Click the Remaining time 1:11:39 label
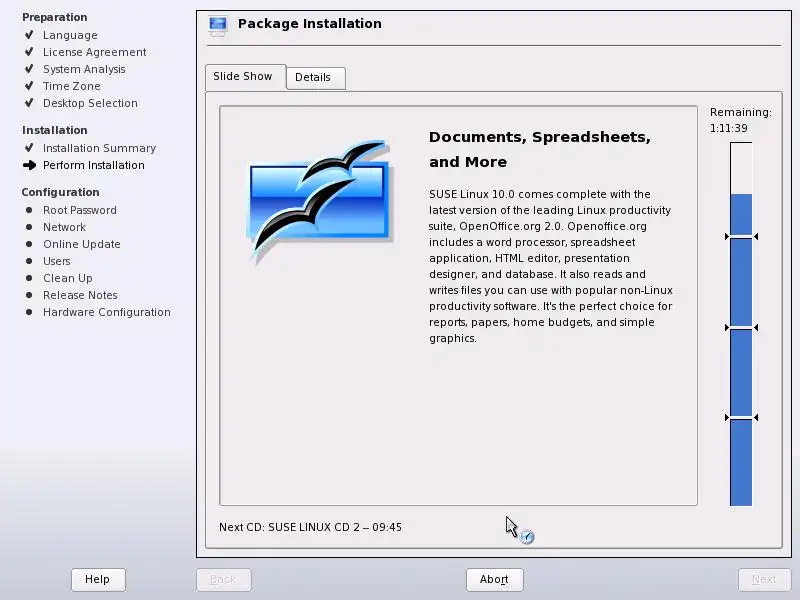 point(740,120)
